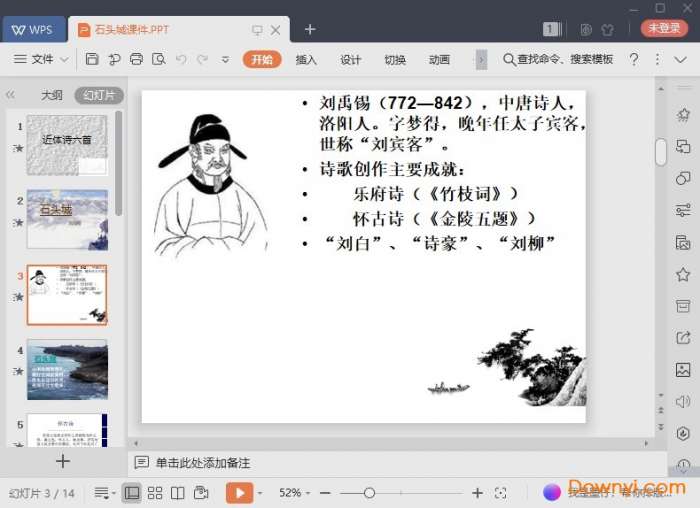Select slide 3 thumbnail with portrait
This screenshot has height=508, width=700.
[x=67, y=295]
